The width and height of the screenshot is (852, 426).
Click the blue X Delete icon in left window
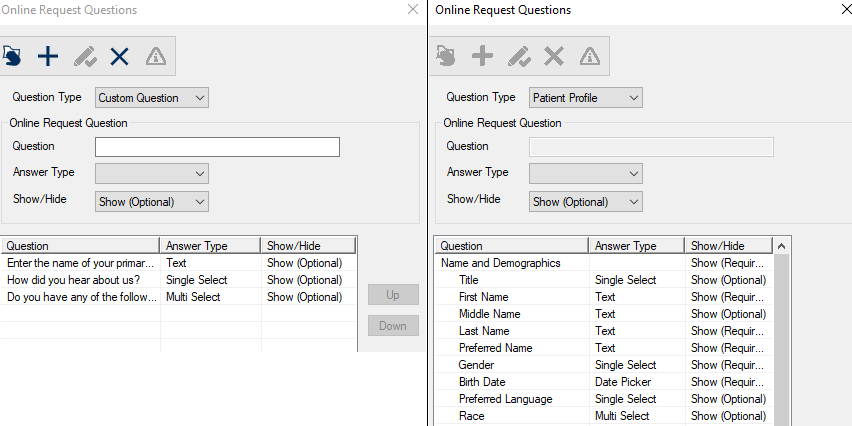[120, 56]
